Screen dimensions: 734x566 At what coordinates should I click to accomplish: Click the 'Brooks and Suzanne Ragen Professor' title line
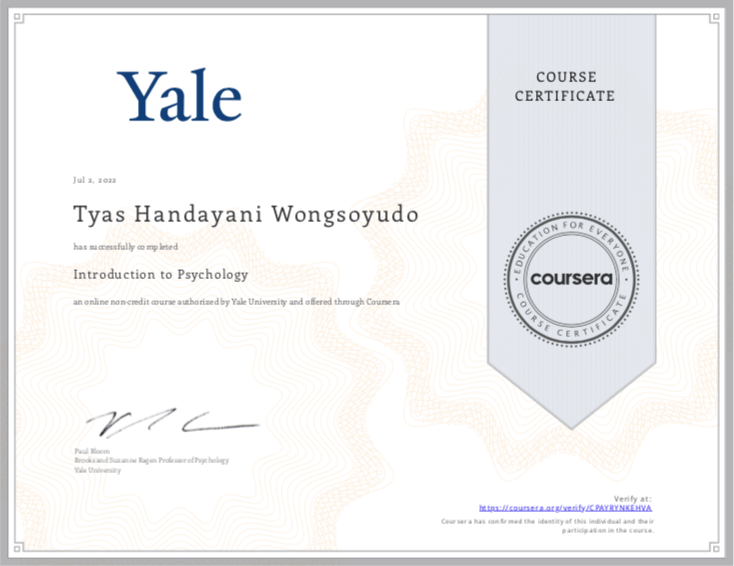pos(151,460)
